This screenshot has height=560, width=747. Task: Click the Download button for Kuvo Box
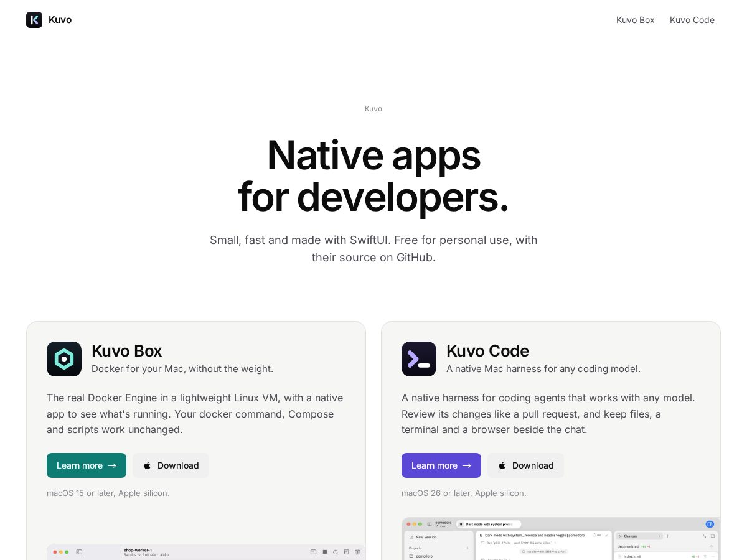(x=171, y=465)
